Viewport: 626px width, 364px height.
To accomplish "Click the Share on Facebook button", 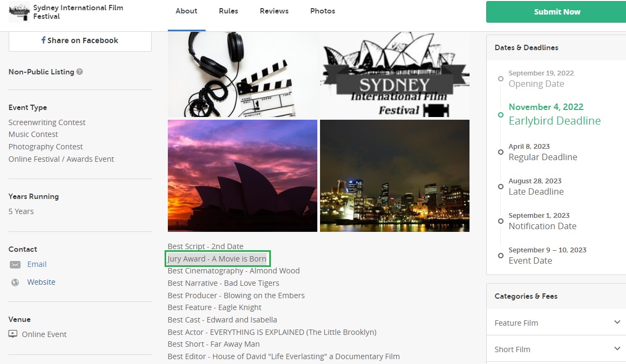I will click(x=80, y=40).
